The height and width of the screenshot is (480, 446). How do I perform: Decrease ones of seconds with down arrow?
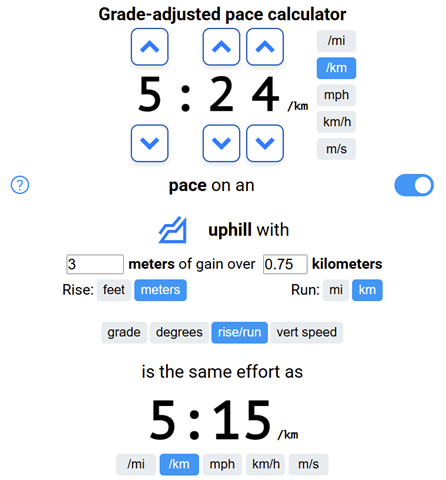(265, 143)
